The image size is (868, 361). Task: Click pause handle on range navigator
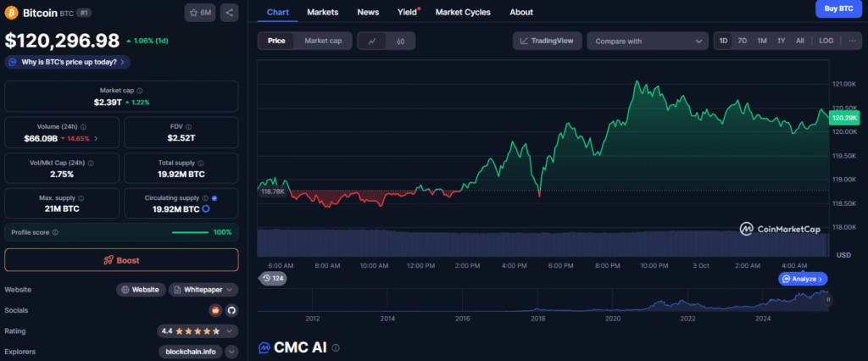coord(828,299)
